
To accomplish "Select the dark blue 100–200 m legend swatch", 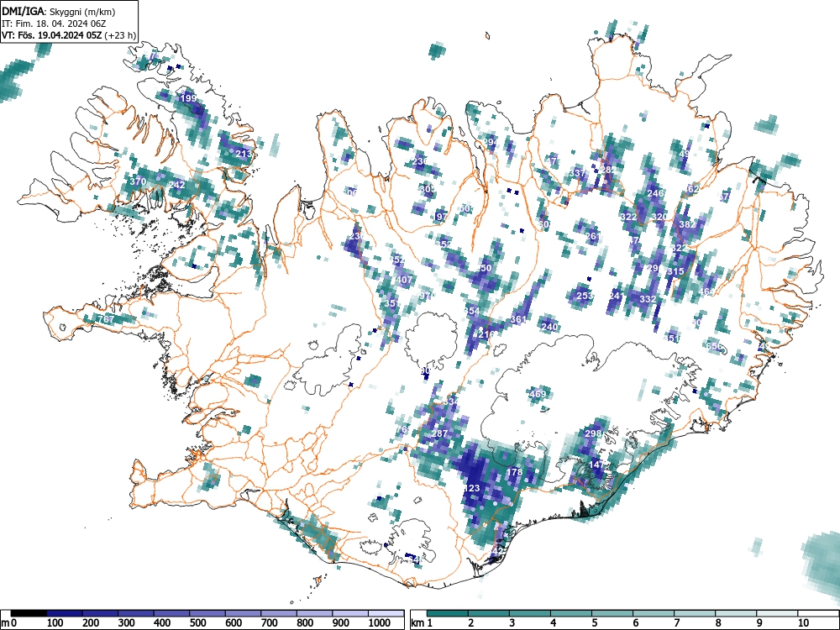I will click(x=65, y=613).
